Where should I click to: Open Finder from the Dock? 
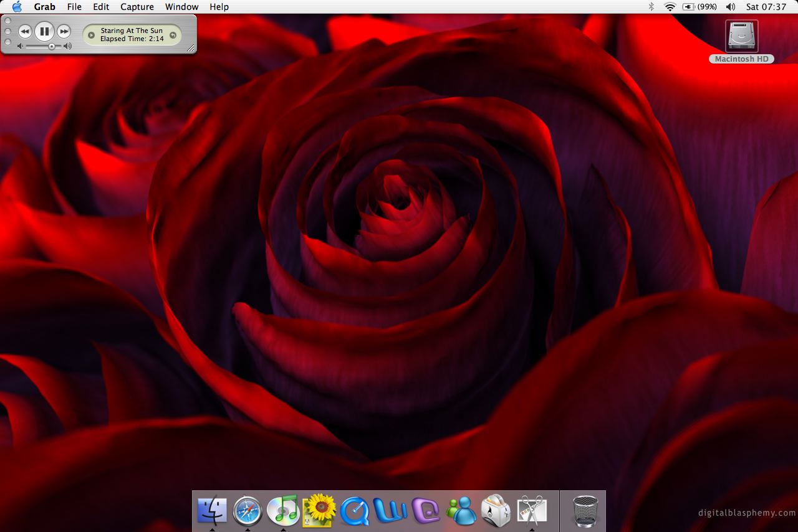tap(212, 511)
